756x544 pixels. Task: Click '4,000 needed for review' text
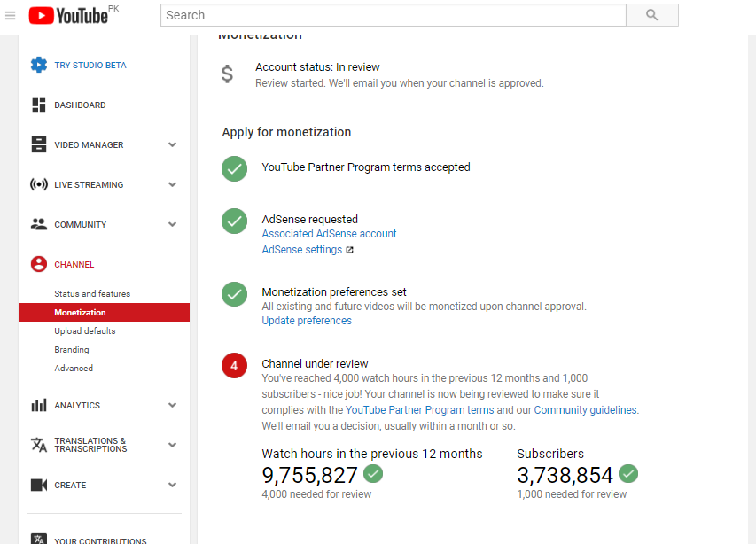click(316, 494)
